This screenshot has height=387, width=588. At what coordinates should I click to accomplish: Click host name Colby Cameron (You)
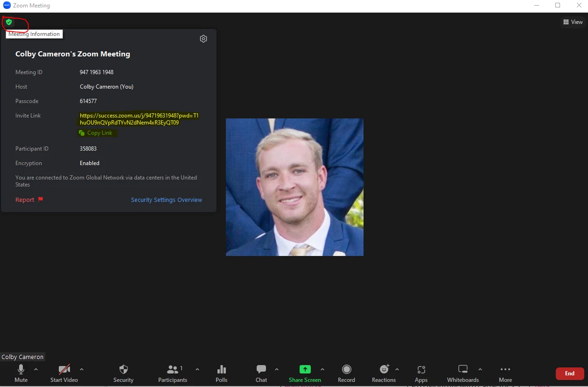tap(106, 87)
